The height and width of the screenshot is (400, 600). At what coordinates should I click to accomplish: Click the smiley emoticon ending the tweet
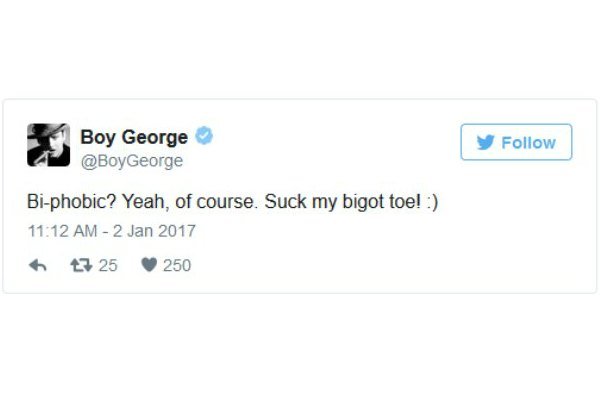(430, 201)
